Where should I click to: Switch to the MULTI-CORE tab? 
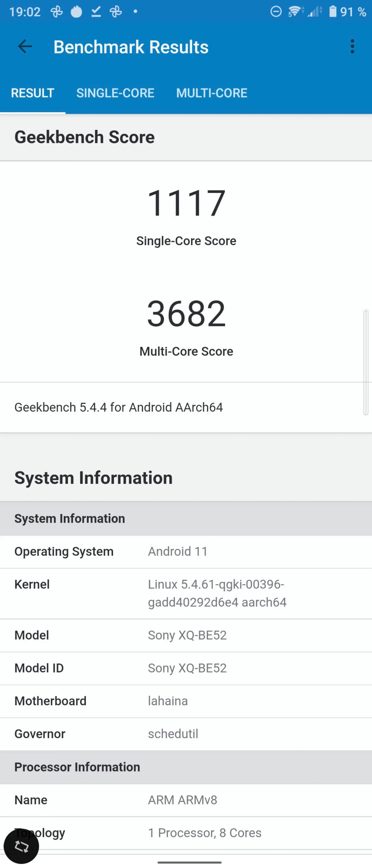(212, 93)
